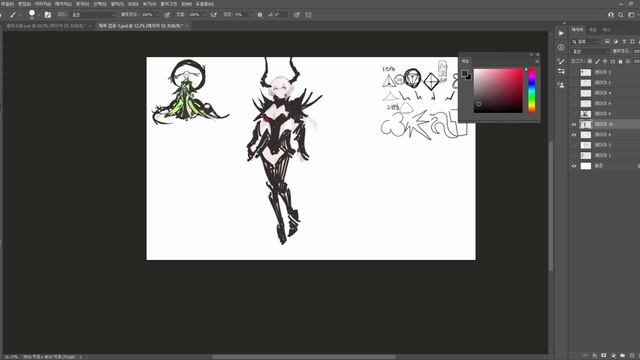Screen dimensions: 640x360
Task: Open the 이미지 (Image) menu
Action: coord(42,4)
